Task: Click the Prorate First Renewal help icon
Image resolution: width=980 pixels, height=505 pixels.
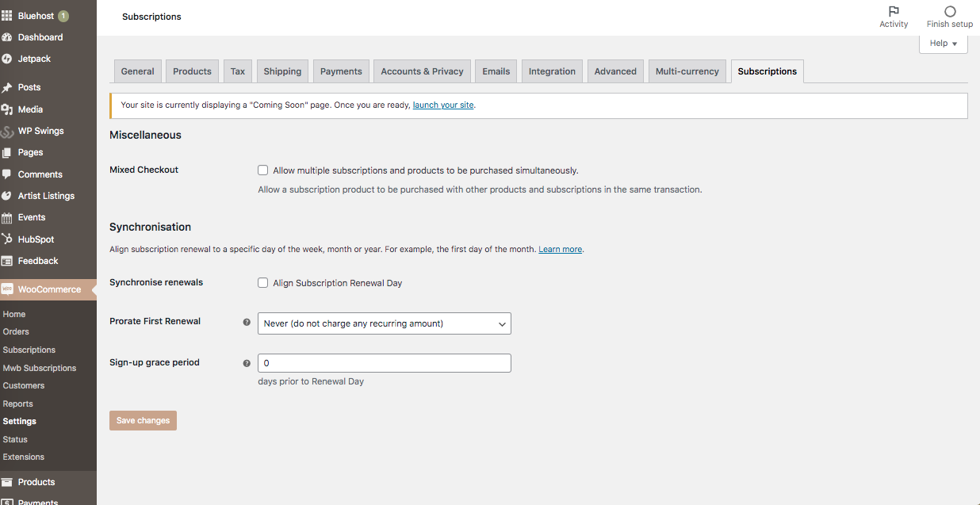Action: coord(247,323)
